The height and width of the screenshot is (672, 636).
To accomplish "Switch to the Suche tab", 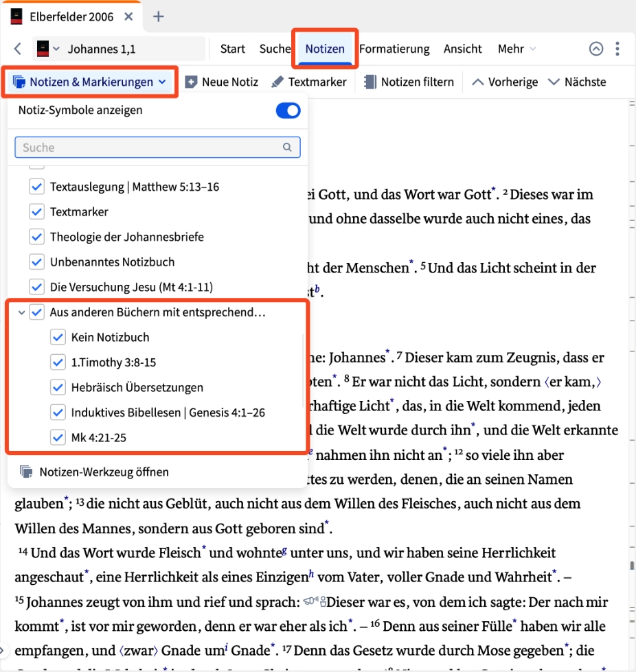I will 275,49.
